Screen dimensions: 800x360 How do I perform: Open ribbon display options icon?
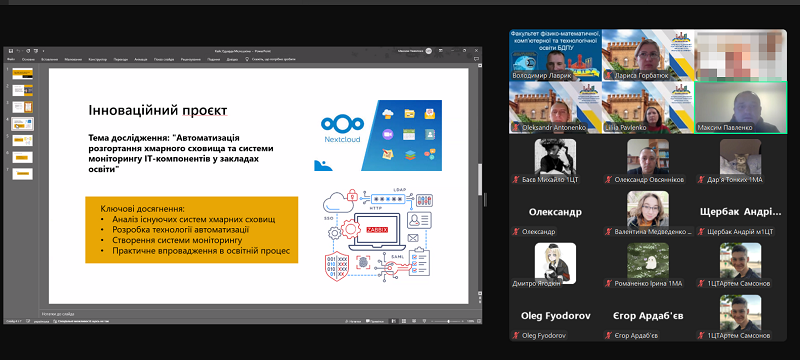tap(442, 51)
